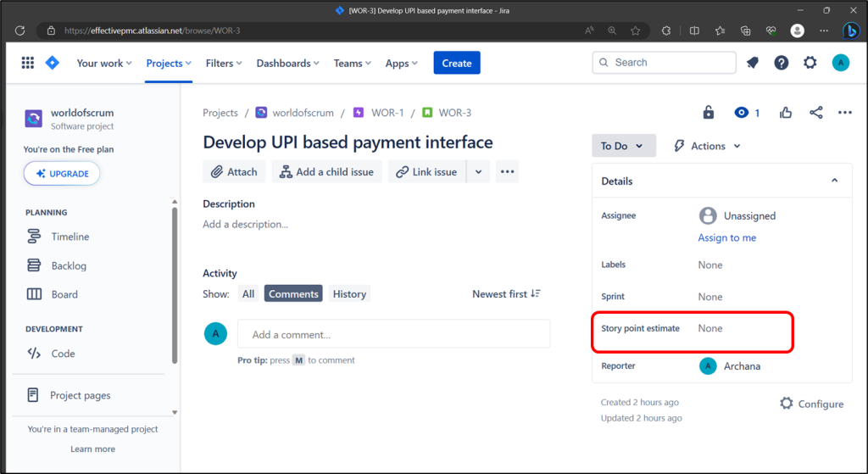Open the app switcher grid icon
Viewport: 868px width, 474px height.
click(x=28, y=63)
